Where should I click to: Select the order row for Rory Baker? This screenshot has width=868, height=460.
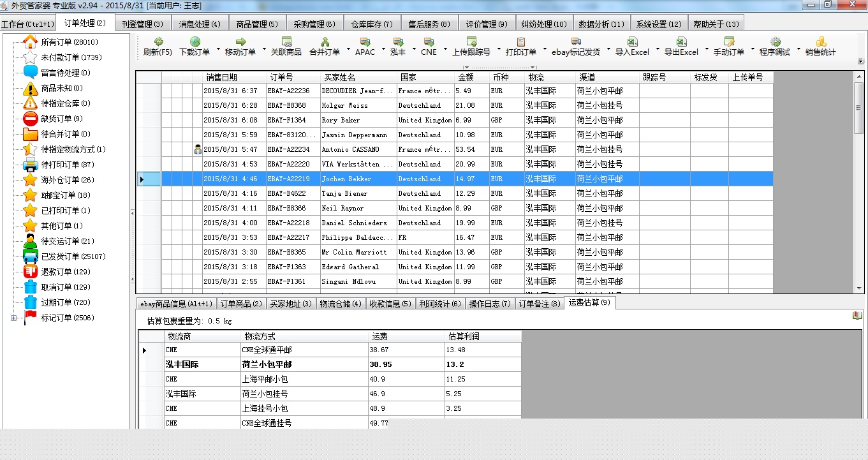coord(455,120)
